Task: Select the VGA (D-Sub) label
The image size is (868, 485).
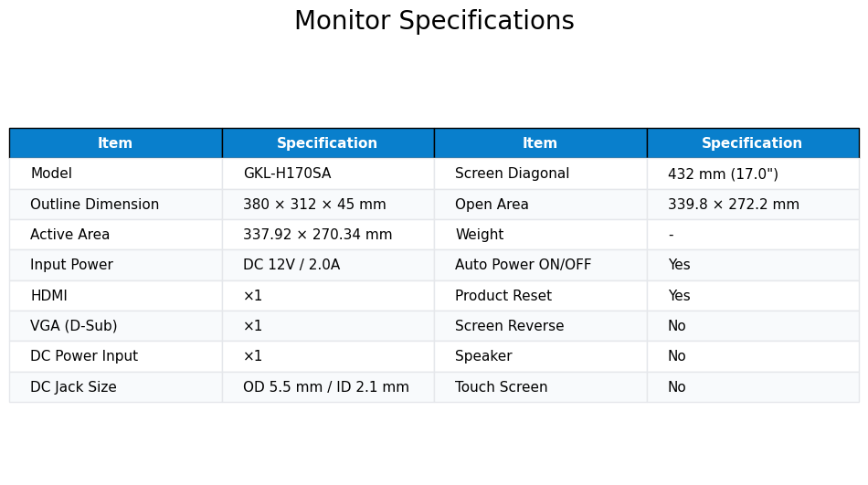Action: [x=74, y=325]
